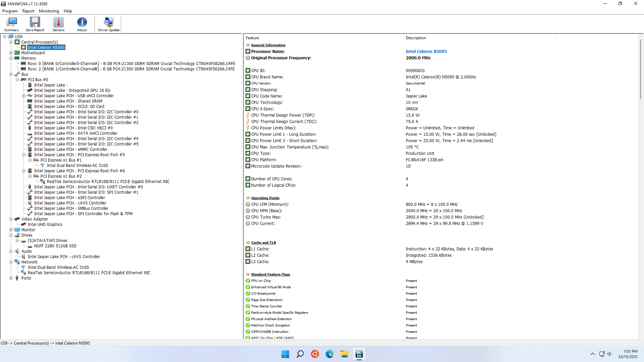The image size is (644, 362).
Task: Click the CPU Turbo Max value text
Action: pyautogui.click(x=444, y=217)
